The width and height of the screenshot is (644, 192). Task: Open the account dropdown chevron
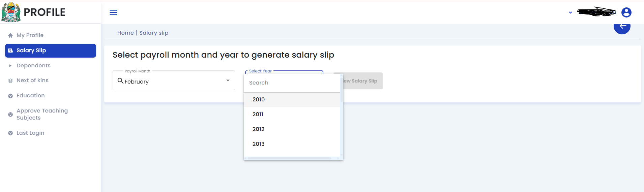click(x=570, y=12)
